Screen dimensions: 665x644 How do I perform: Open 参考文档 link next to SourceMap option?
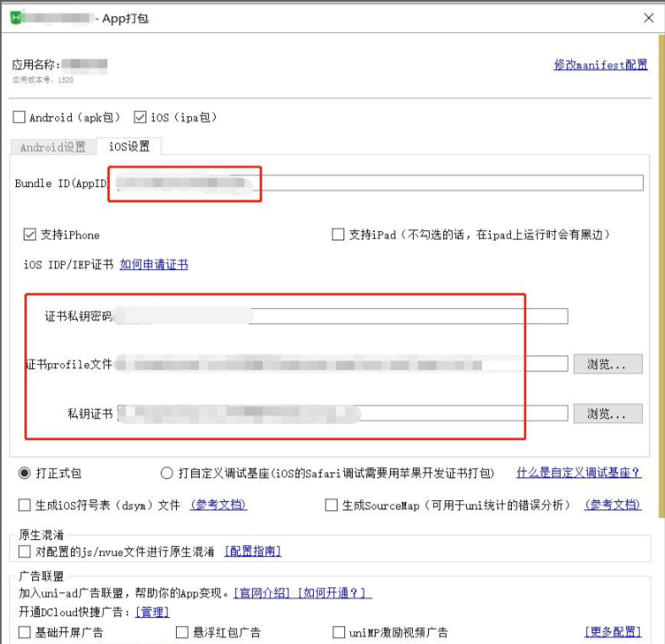613,505
